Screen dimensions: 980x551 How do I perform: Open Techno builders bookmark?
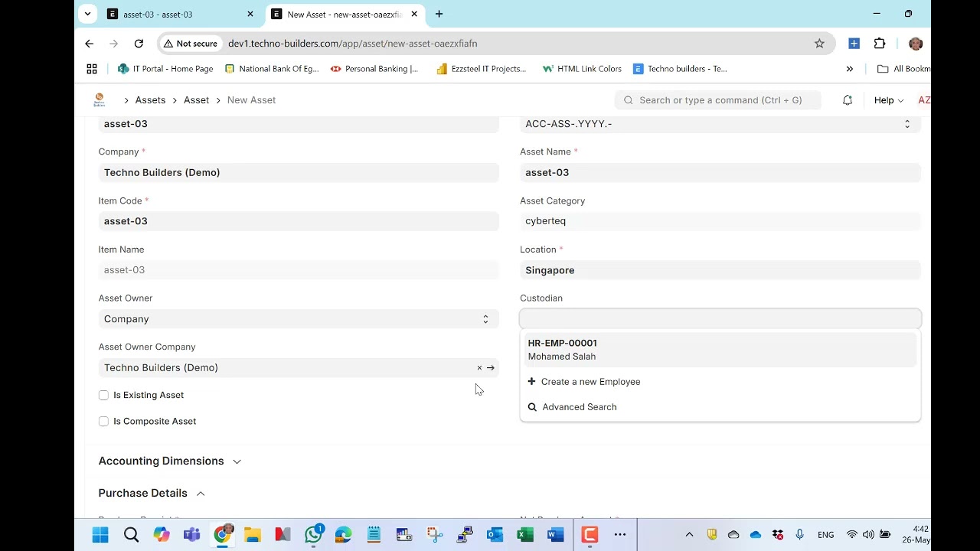681,69
